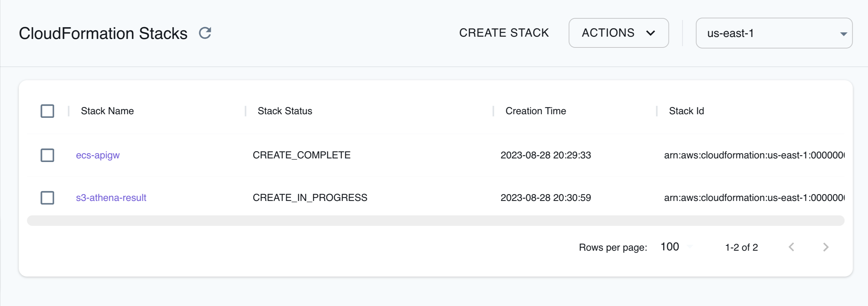Check the s3-athena-result row checkbox
The width and height of the screenshot is (868, 306).
click(47, 198)
